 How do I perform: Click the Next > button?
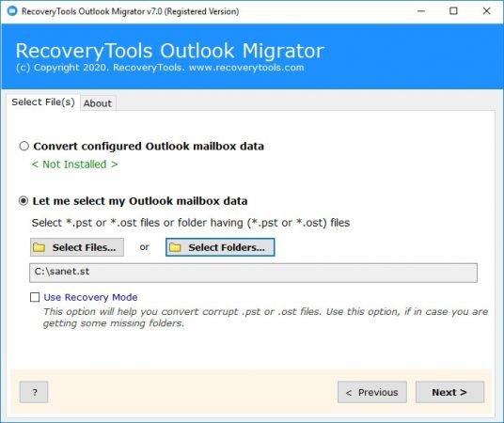(x=449, y=392)
